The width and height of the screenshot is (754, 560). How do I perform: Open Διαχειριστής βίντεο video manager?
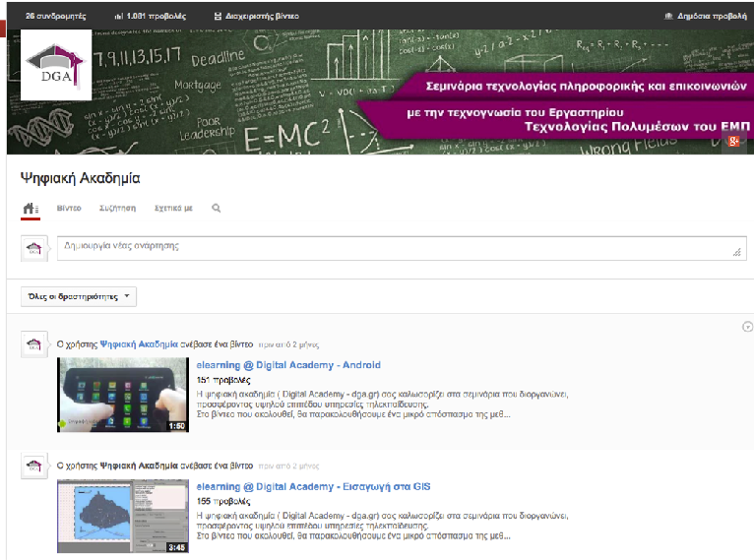[256, 16]
